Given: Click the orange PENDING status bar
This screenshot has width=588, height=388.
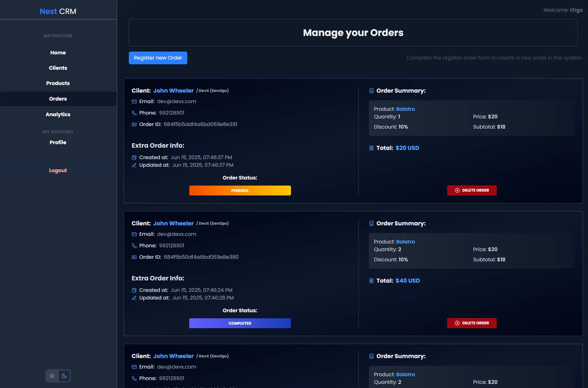Looking at the screenshot, I should [x=240, y=190].
